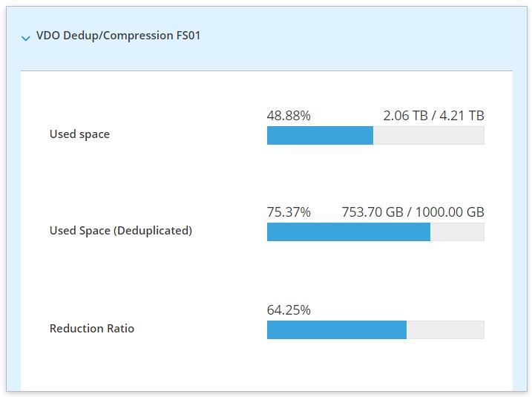Click the empty portion of Used space bar
The width and height of the screenshot is (532, 397).
point(428,135)
